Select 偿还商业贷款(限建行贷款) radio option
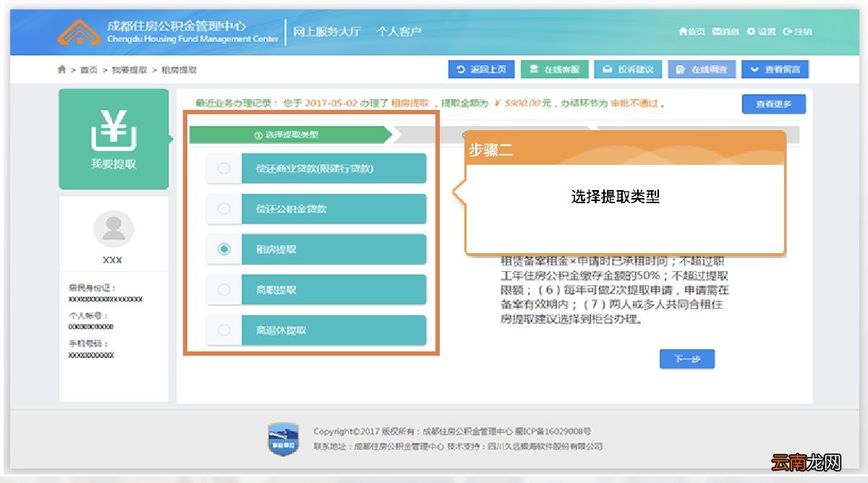This screenshot has width=868, height=483. coord(224,168)
